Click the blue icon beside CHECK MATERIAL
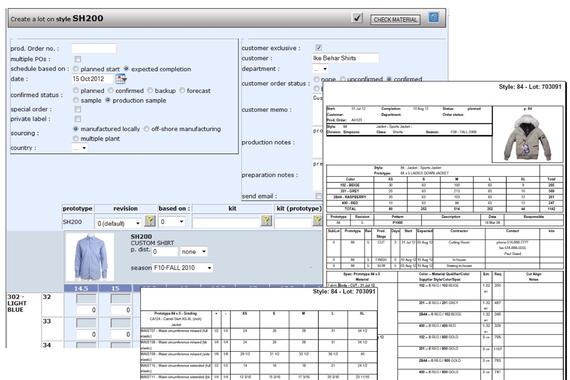570x380 pixels. click(x=434, y=17)
